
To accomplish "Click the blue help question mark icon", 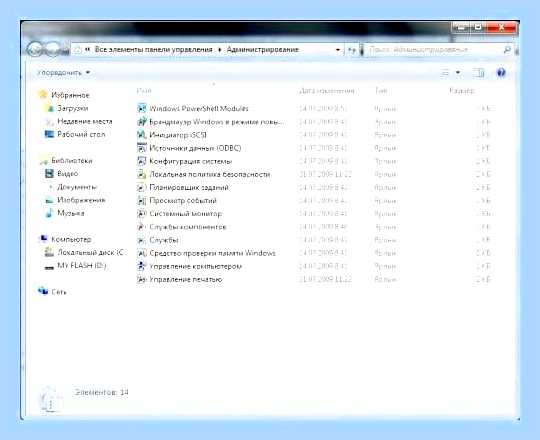I will 501,73.
